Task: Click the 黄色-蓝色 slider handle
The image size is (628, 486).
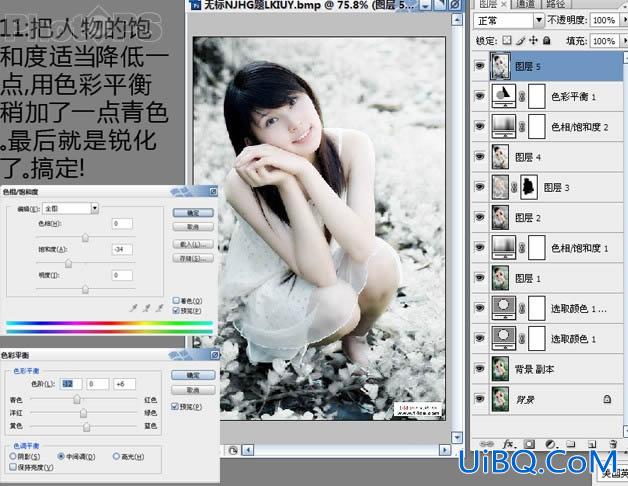Action: tap(87, 427)
